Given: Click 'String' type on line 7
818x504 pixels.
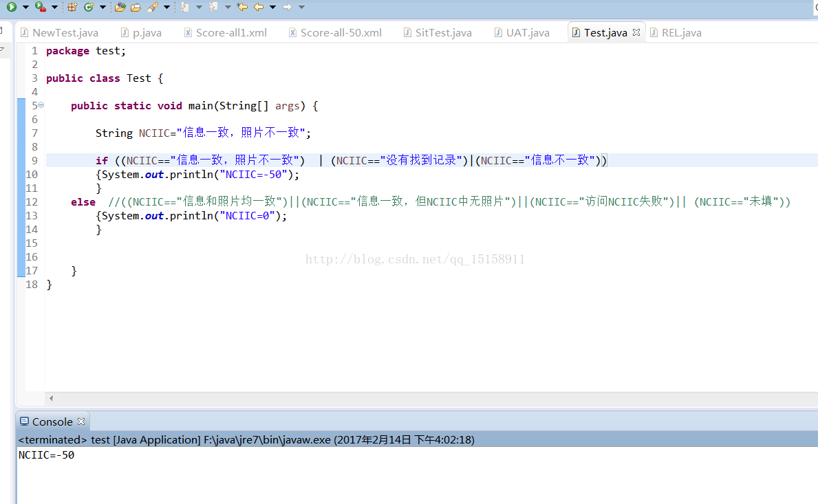Looking at the screenshot, I should click(114, 133).
